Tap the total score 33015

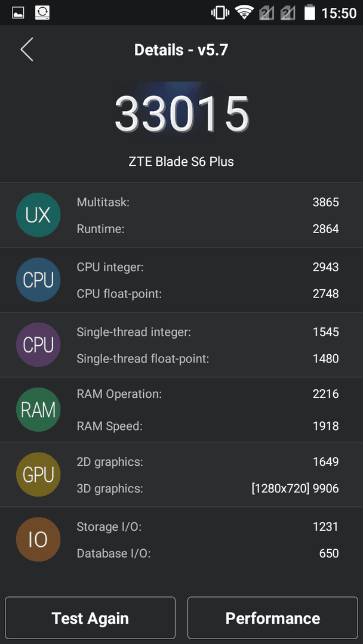181,113
